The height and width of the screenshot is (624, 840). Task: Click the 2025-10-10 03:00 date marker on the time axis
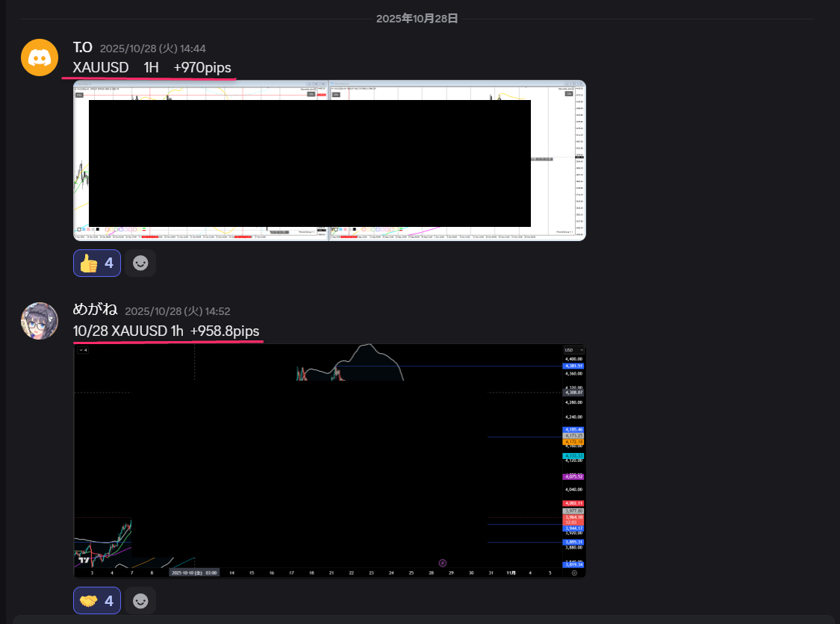point(194,572)
